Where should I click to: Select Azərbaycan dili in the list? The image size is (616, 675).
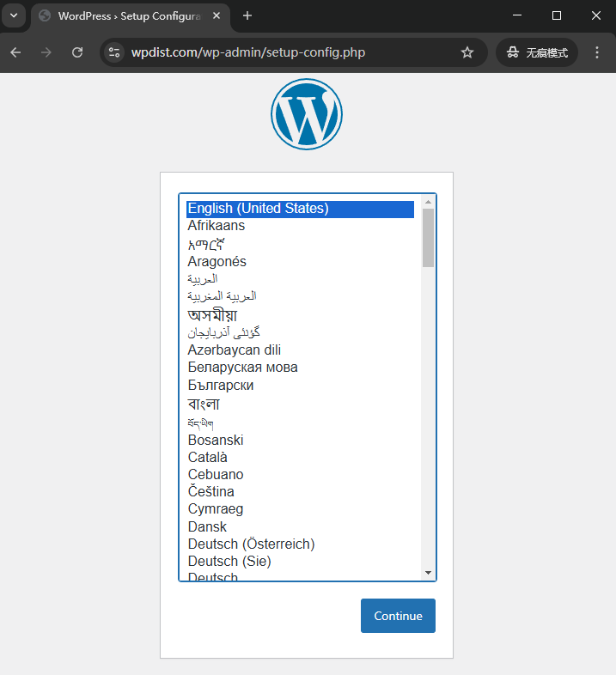click(x=234, y=350)
